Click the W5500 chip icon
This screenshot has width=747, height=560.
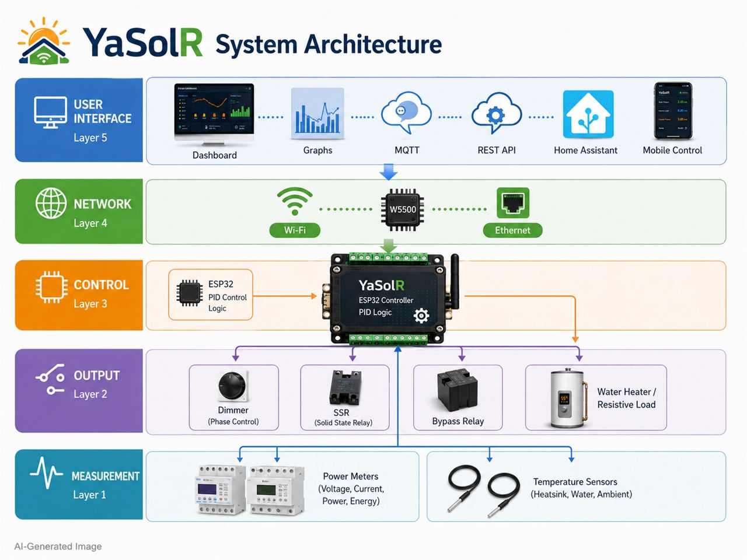403,209
